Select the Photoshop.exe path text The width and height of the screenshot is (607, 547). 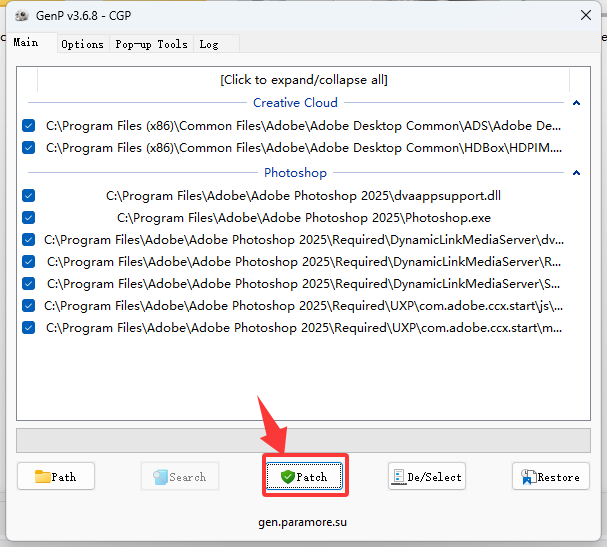pyautogui.click(x=304, y=218)
